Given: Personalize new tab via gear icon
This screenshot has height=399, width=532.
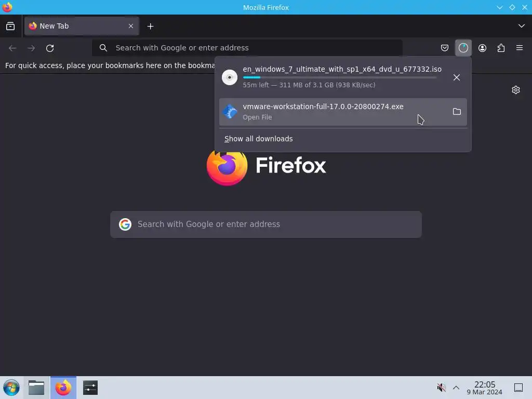Looking at the screenshot, I should click(516, 90).
